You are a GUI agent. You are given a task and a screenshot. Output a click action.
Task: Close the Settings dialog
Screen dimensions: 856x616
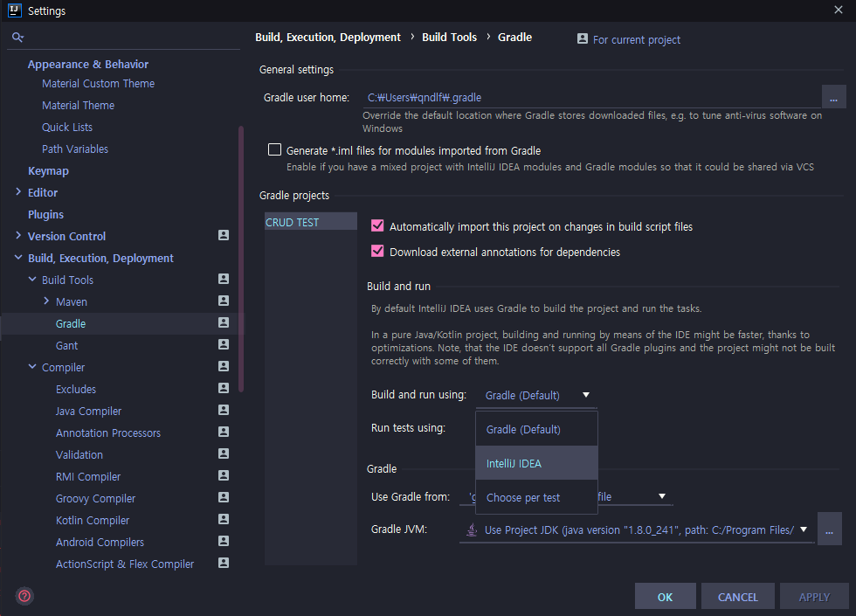(x=838, y=10)
